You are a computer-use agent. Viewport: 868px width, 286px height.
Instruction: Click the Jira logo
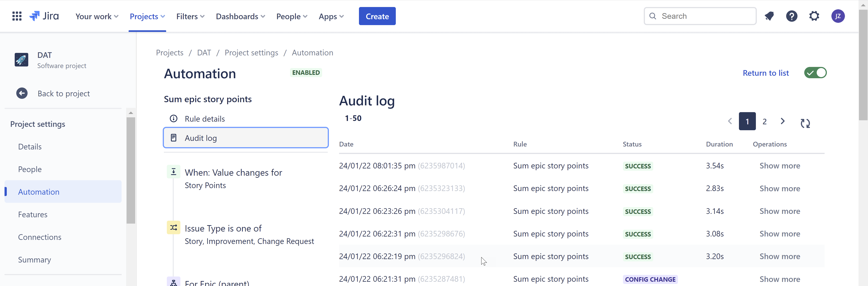pyautogui.click(x=44, y=16)
